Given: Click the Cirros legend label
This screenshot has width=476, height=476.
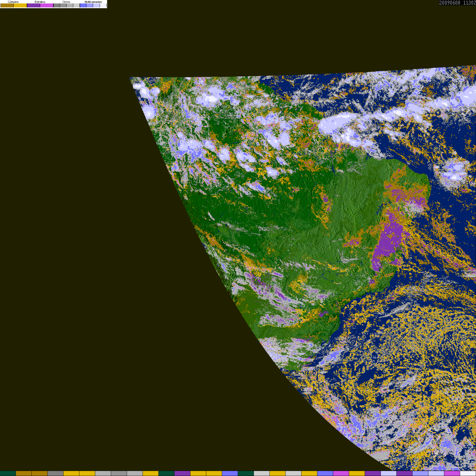Looking at the screenshot, I should (x=66, y=2).
